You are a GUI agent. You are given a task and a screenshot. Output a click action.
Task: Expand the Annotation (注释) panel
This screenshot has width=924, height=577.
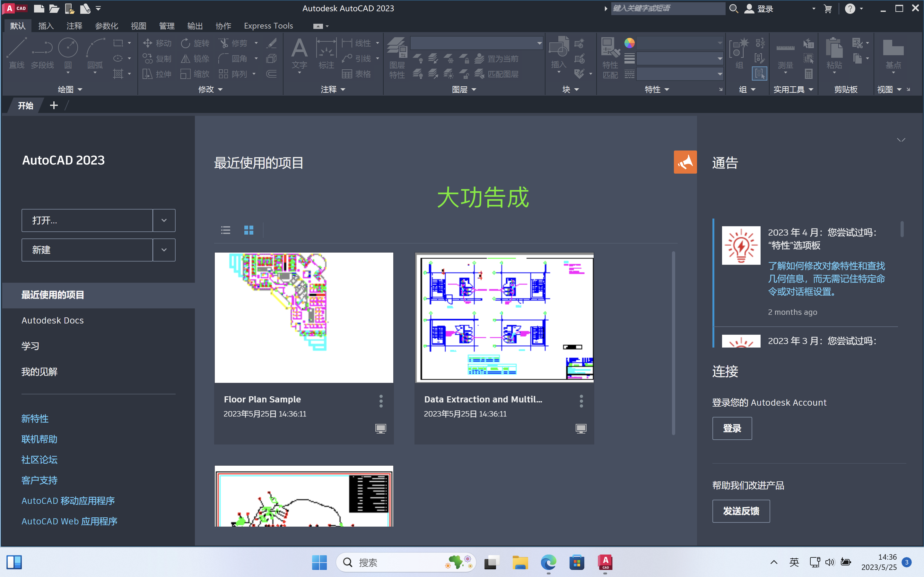click(333, 89)
